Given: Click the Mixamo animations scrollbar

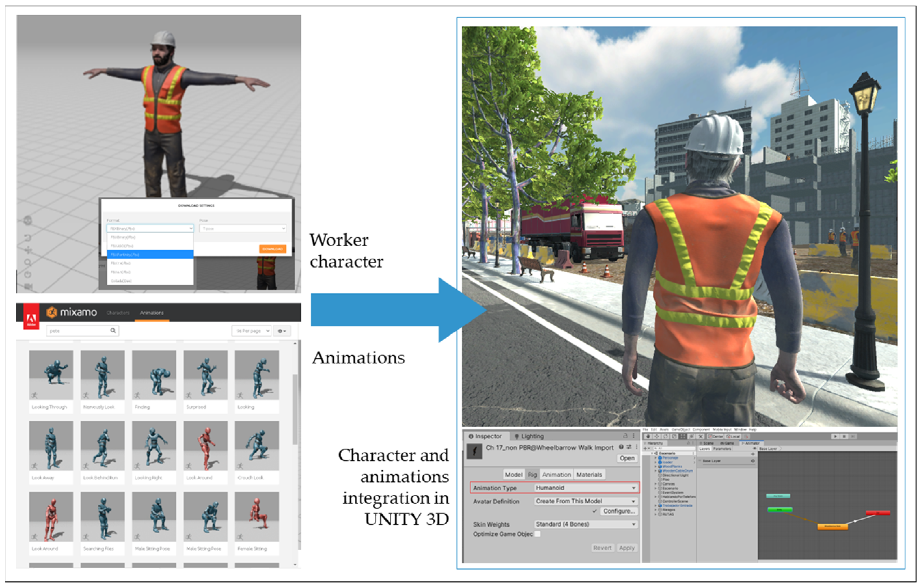Looking at the screenshot, I should tap(295, 409).
